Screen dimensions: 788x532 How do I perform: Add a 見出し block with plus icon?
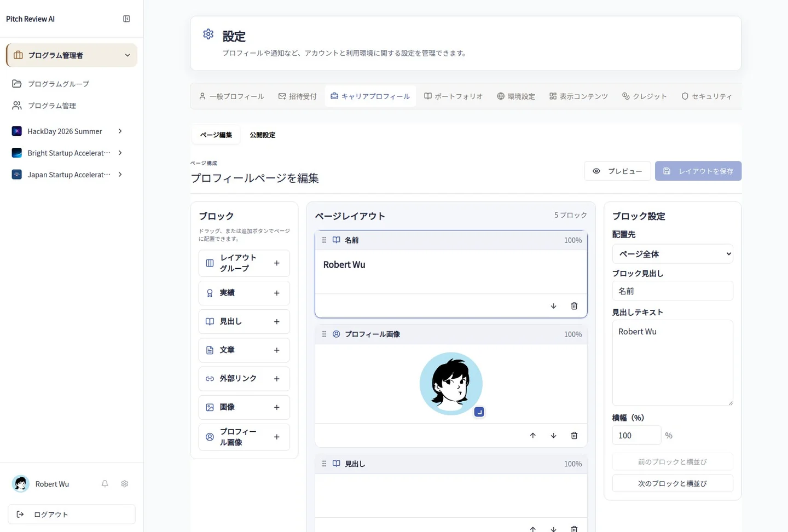point(276,322)
